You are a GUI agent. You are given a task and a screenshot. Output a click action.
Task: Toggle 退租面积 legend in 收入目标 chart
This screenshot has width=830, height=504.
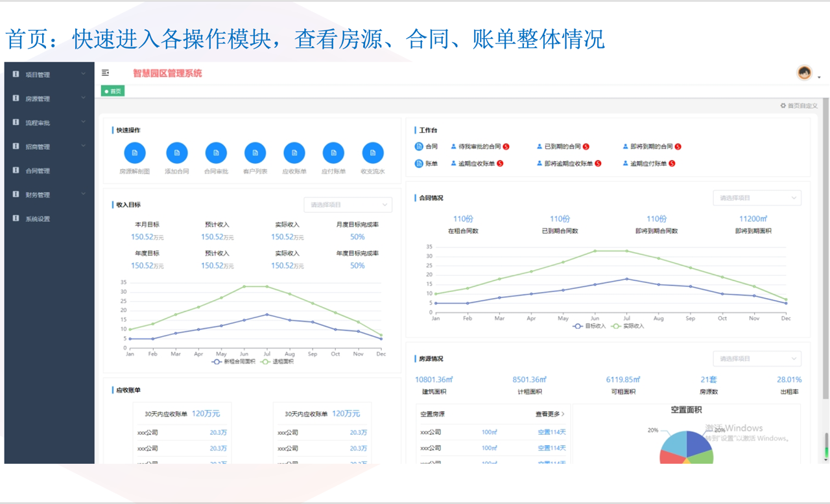pos(277,361)
